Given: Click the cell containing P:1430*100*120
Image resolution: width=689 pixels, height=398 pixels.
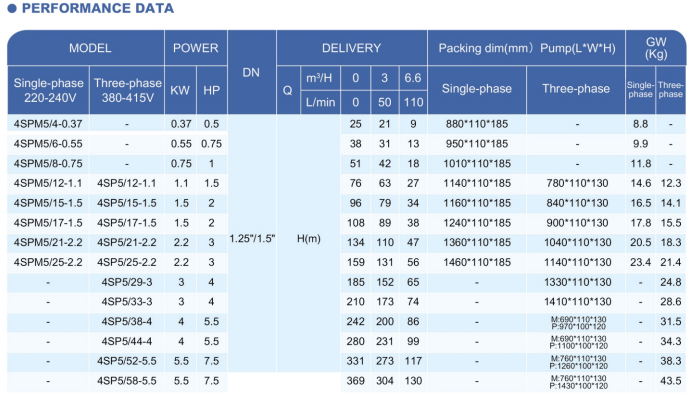Looking at the screenshot, I should pyautogui.click(x=578, y=382).
